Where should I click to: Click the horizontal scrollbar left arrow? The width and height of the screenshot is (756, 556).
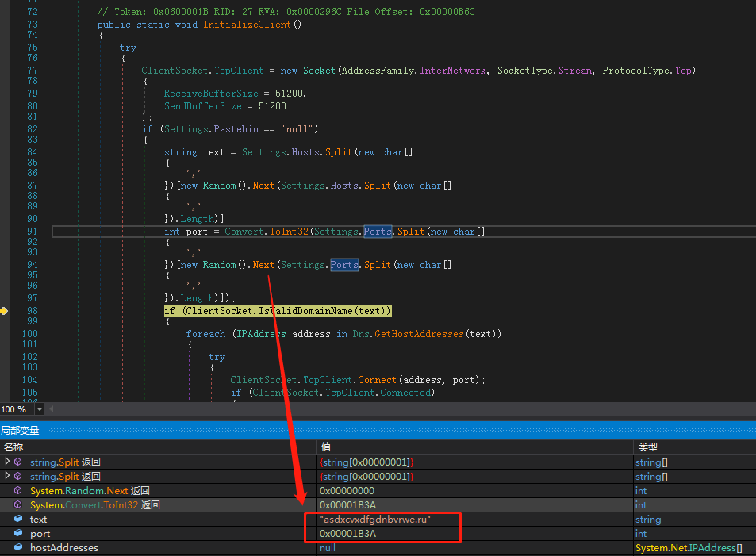(51, 409)
